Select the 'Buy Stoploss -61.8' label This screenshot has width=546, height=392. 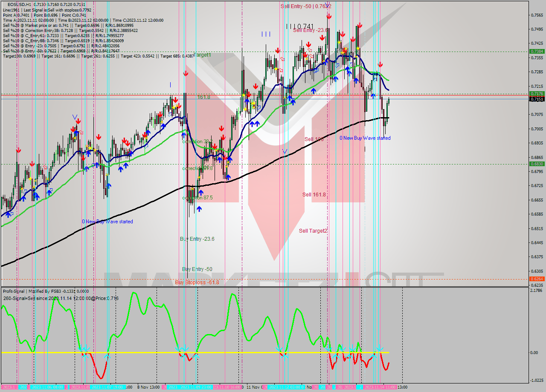click(x=197, y=282)
